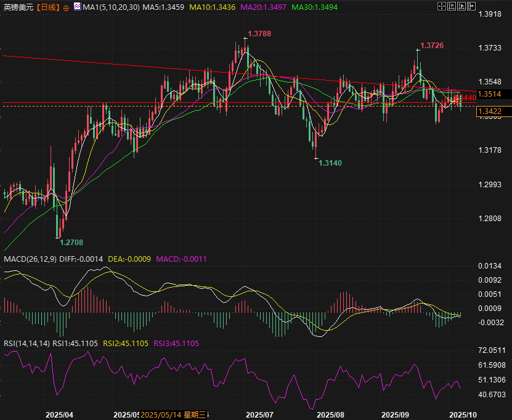Click the second top-right chart toolbar icon
This screenshot has height=420, width=512.
pyautogui.click(x=452, y=7)
